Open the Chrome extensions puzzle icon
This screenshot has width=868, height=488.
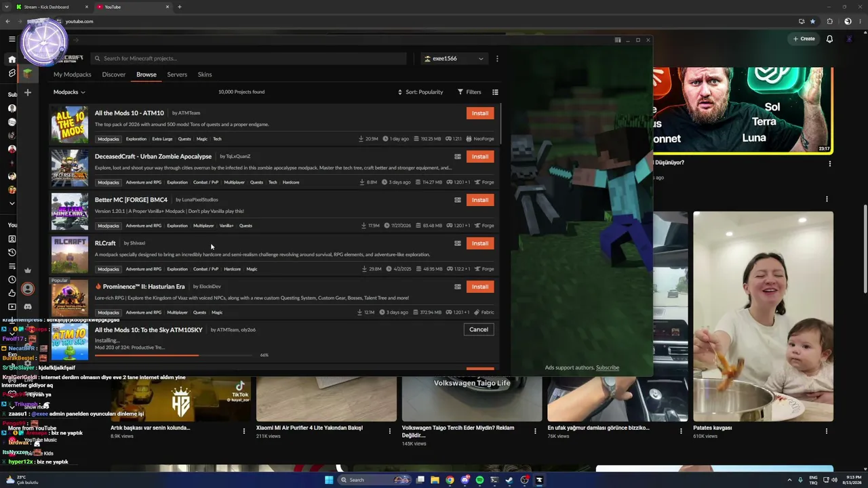829,21
